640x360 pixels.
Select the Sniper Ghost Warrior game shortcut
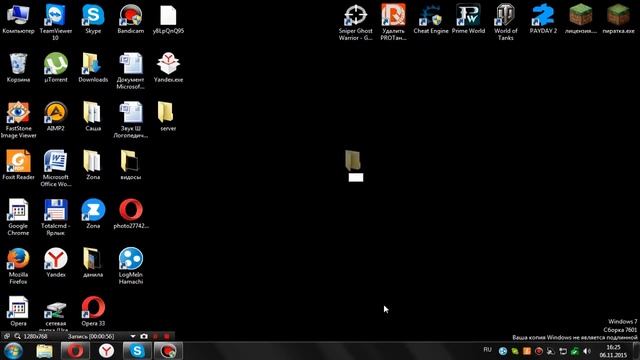pos(356,22)
